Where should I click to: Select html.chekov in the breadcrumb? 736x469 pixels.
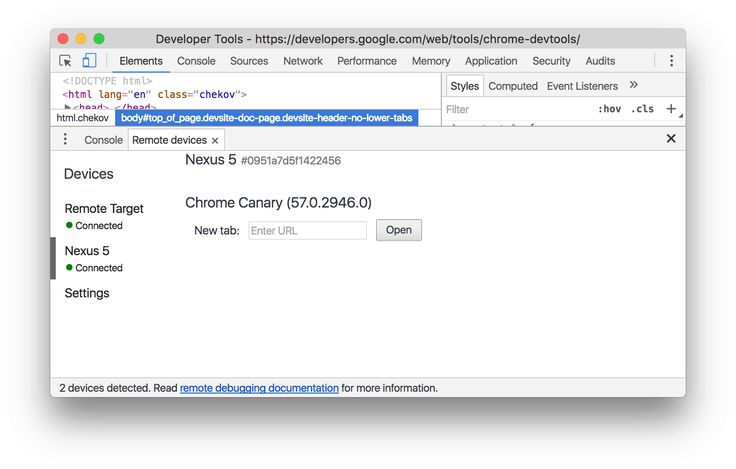coord(83,118)
